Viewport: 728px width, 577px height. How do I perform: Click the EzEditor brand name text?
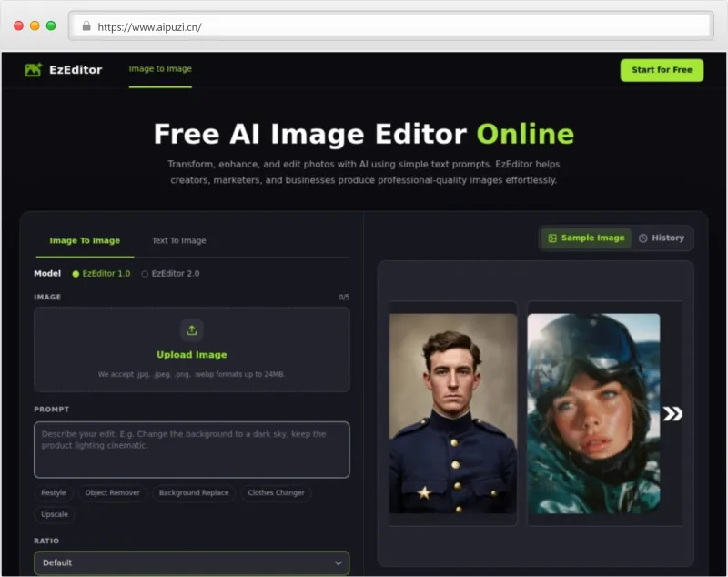[76, 70]
